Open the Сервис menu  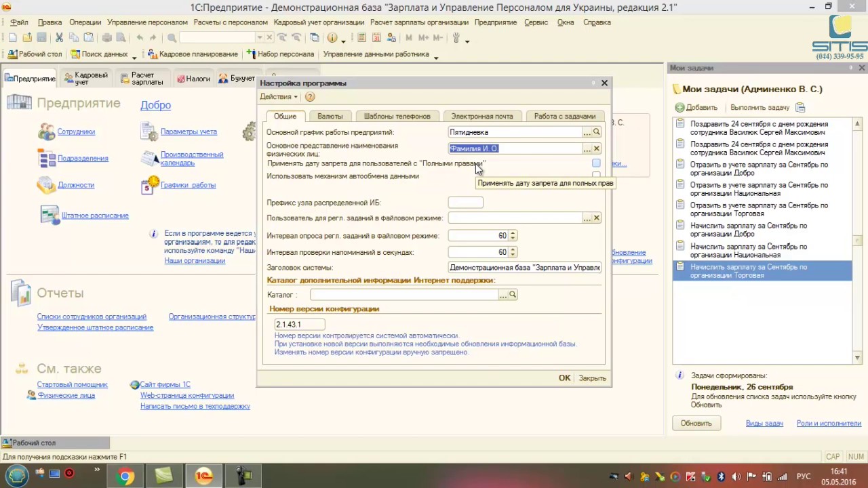[536, 22]
